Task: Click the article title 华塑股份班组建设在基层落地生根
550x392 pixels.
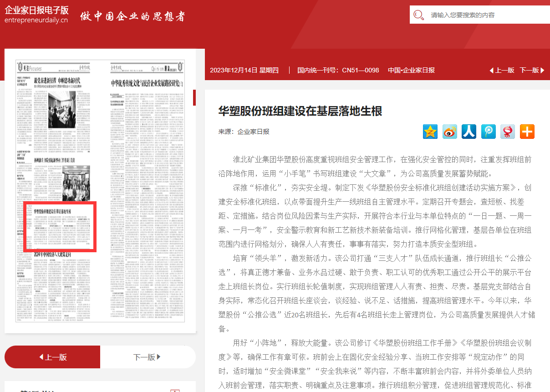Action: [300, 111]
